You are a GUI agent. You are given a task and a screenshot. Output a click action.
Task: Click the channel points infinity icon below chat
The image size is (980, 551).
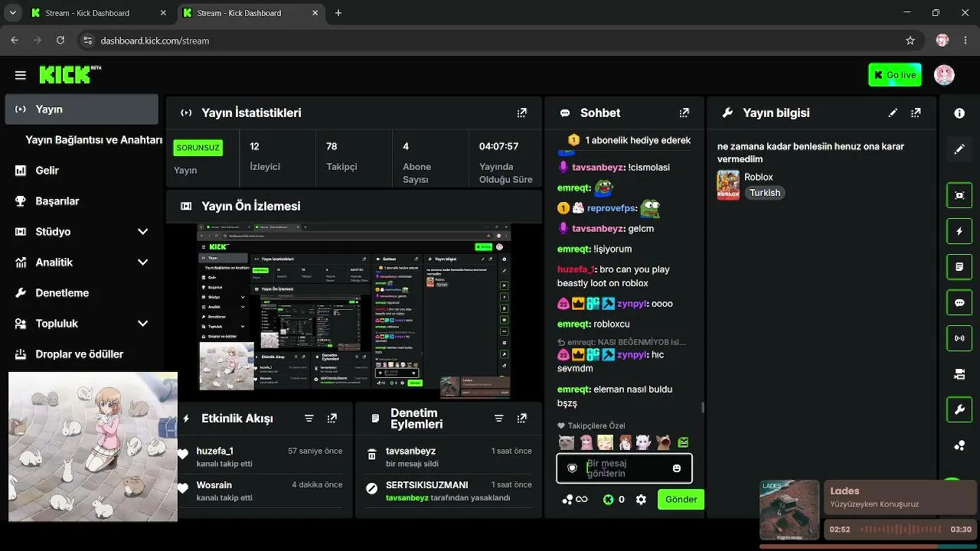575,500
